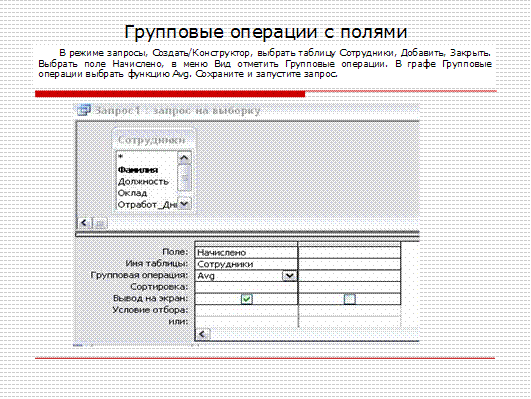
Task: Click the Запрос1 query window icon
Action: pos(84,110)
